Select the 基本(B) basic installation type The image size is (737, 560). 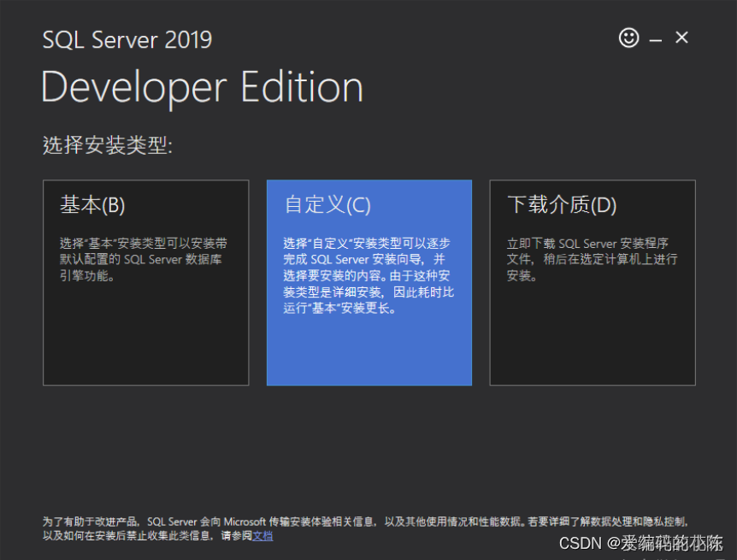pyautogui.click(x=145, y=283)
